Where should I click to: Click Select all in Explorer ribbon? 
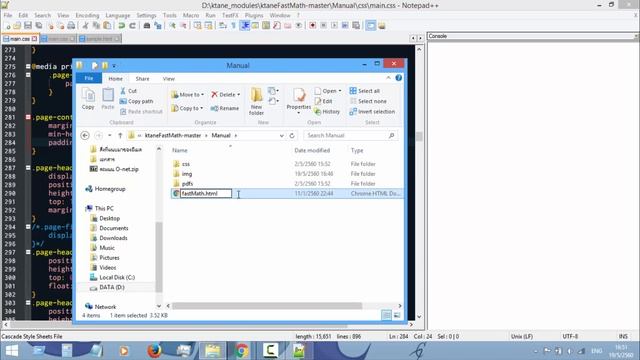point(364,91)
